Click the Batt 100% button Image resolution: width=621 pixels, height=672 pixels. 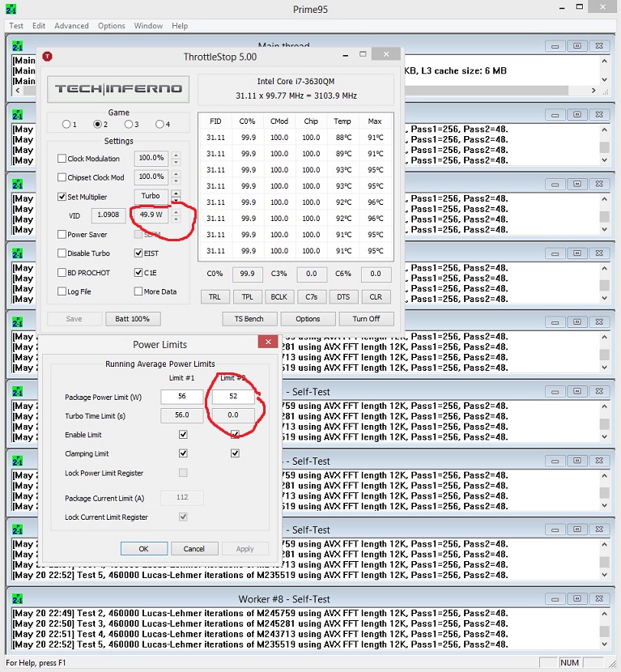133,319
